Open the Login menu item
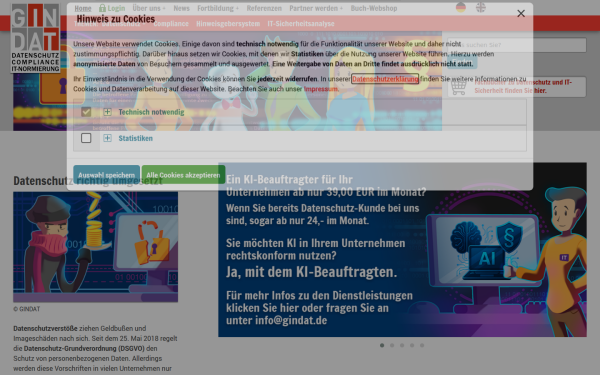The image size is (600, 375). tap(112, 8)
